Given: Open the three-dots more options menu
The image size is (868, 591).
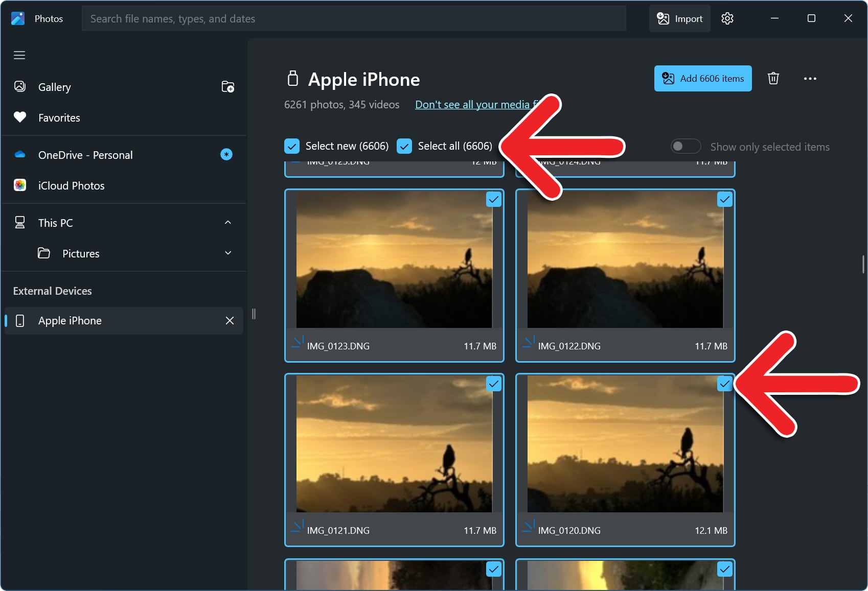Looking at the screenshot, I should point(810,79).
